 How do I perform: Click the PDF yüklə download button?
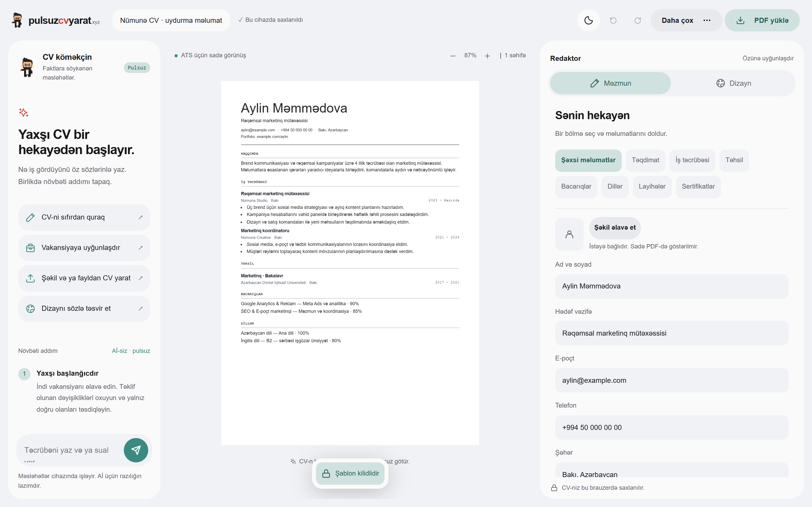click(x=762, y=21)
